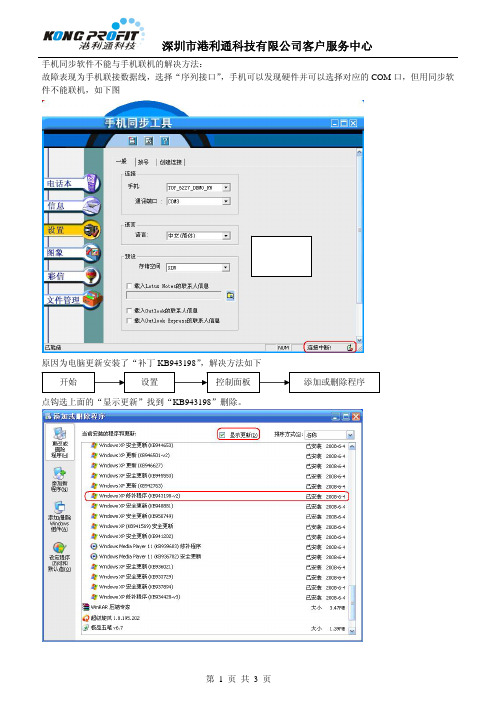Switch to the 创建连接 tab

(x=171, y=162)
